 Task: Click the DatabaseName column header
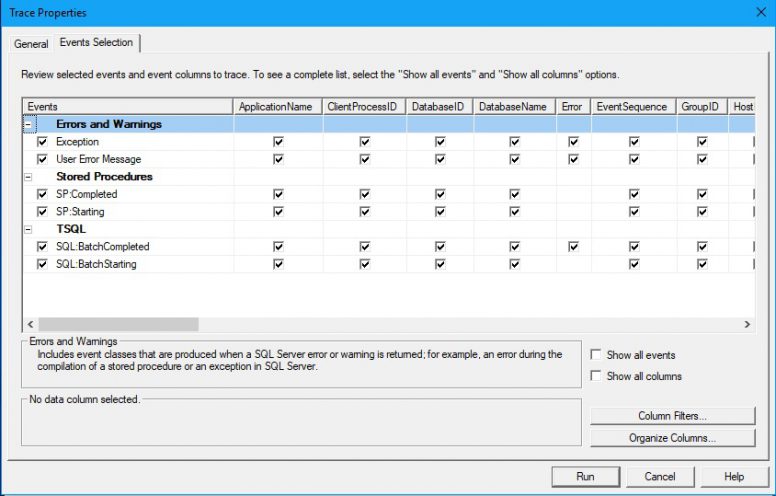(513, 106)
